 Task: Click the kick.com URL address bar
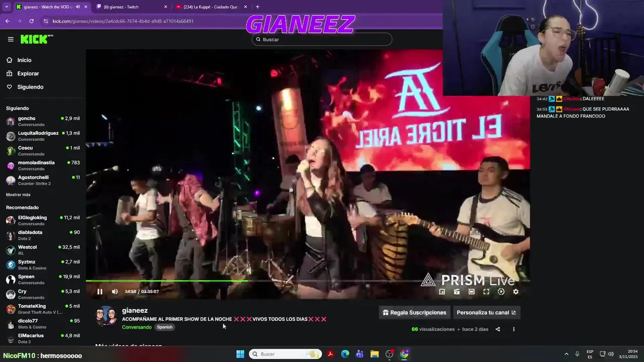point(123,21)
